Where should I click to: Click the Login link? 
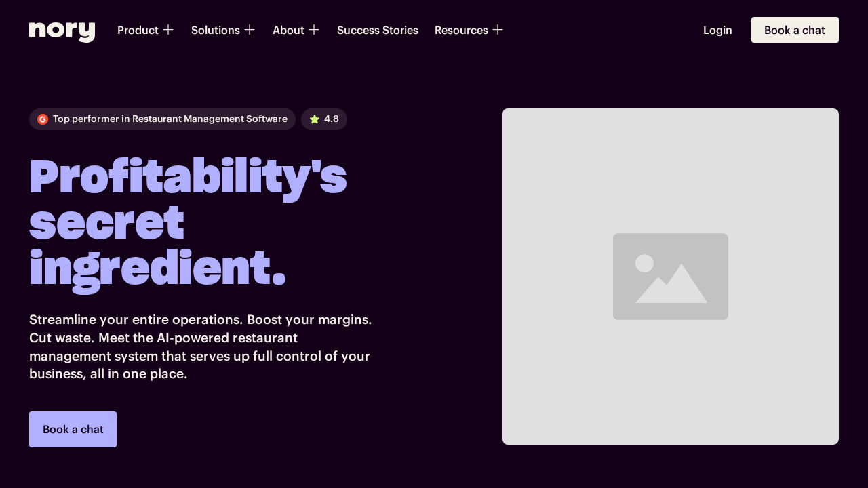[717, 30]
